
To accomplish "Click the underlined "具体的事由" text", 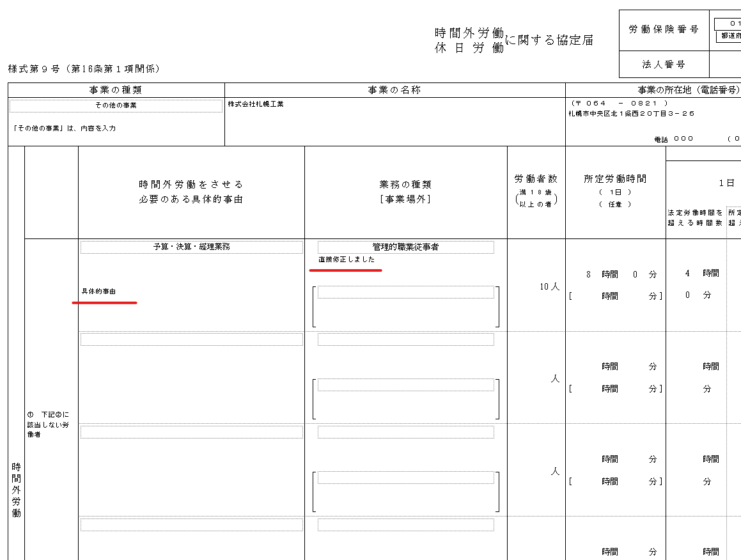I will click(x=99, y=292).
